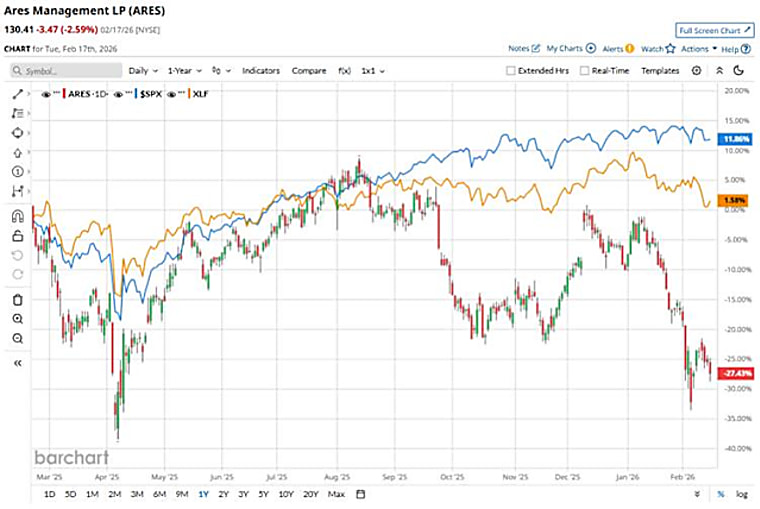
Task: Lock all drawings with padlock icon
Action: tap(17, 236)
